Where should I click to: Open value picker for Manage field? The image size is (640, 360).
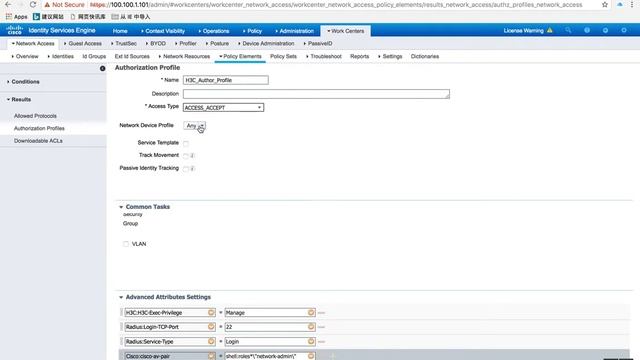click(311, 313)
